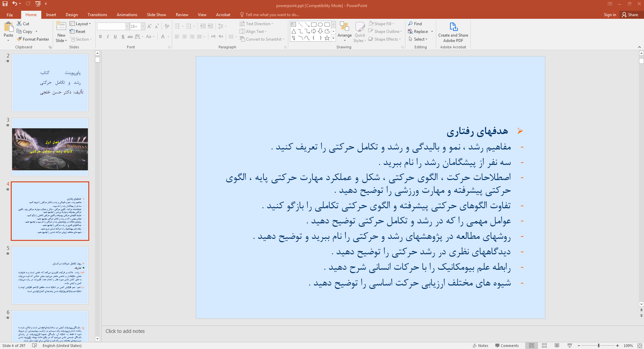Click the Share button
This screenshot has height=349, width=644.
[x=630, y=15]
